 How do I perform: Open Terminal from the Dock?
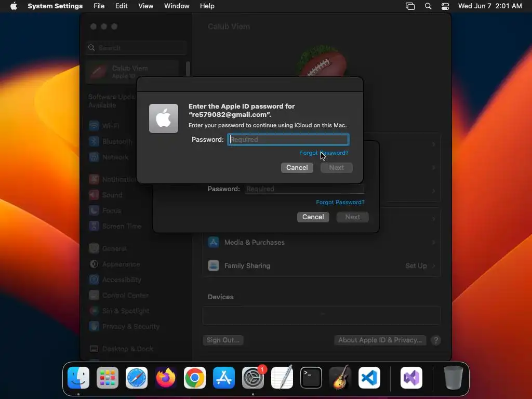(x=311, y=378)
